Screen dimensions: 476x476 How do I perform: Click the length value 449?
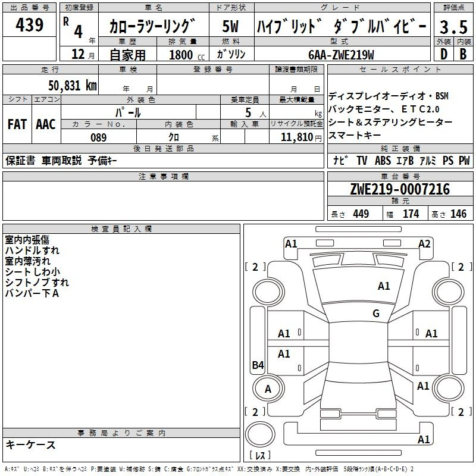click(361, 214)
